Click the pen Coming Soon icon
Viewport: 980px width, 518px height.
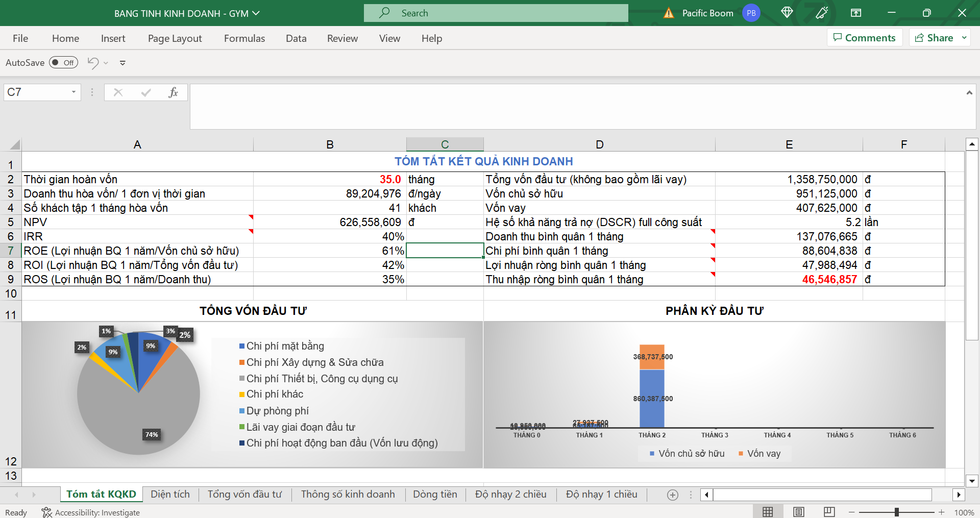point(822,13)
